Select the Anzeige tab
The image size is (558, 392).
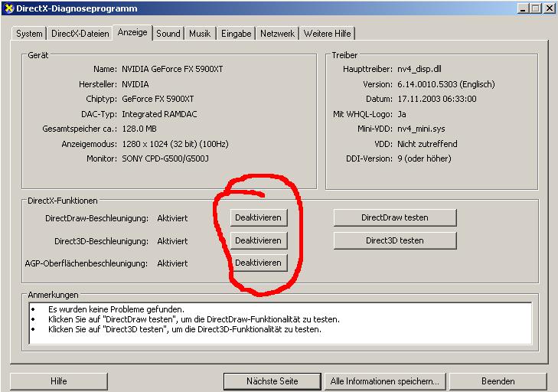pyautogui.click(x=132, y=33)
